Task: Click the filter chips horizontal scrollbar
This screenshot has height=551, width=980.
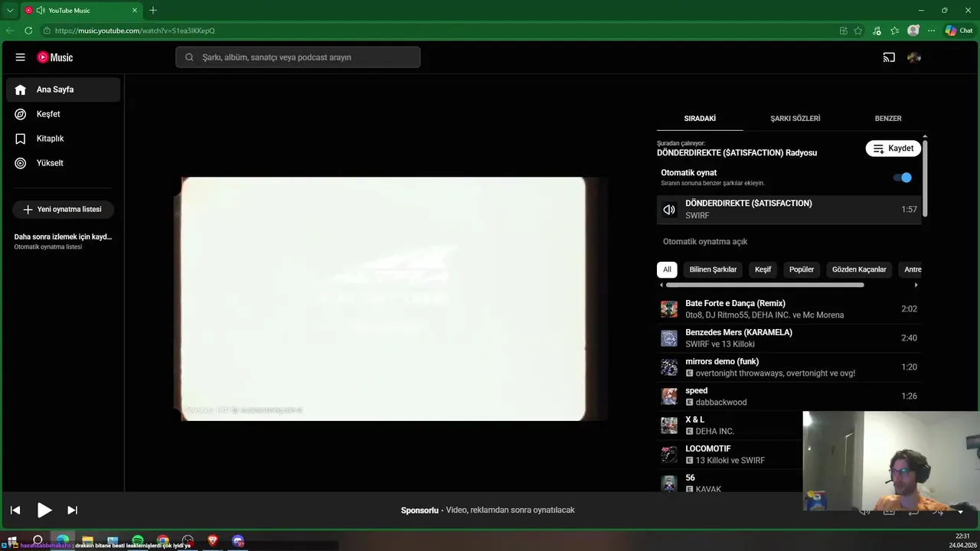Action: click(765, 285)
